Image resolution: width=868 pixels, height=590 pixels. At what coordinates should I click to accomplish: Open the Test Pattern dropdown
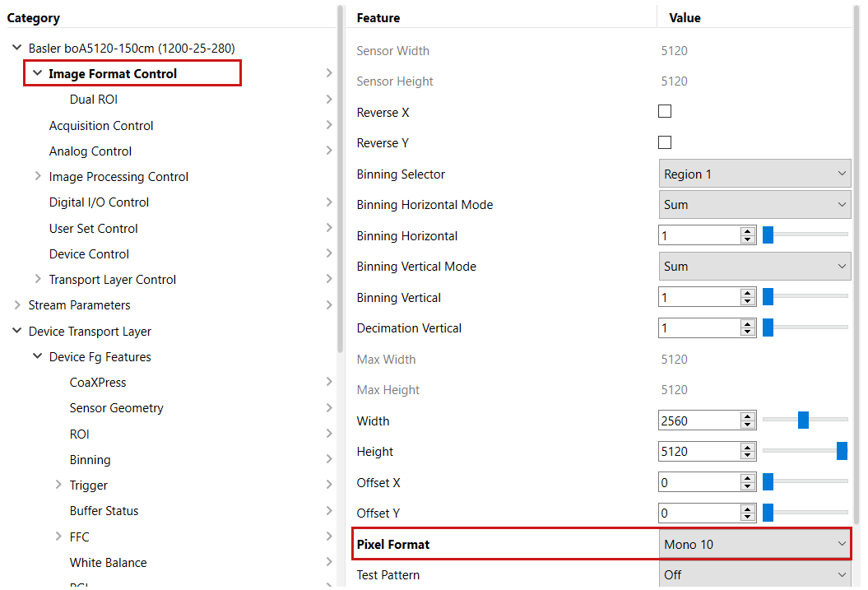pos(754,574)
